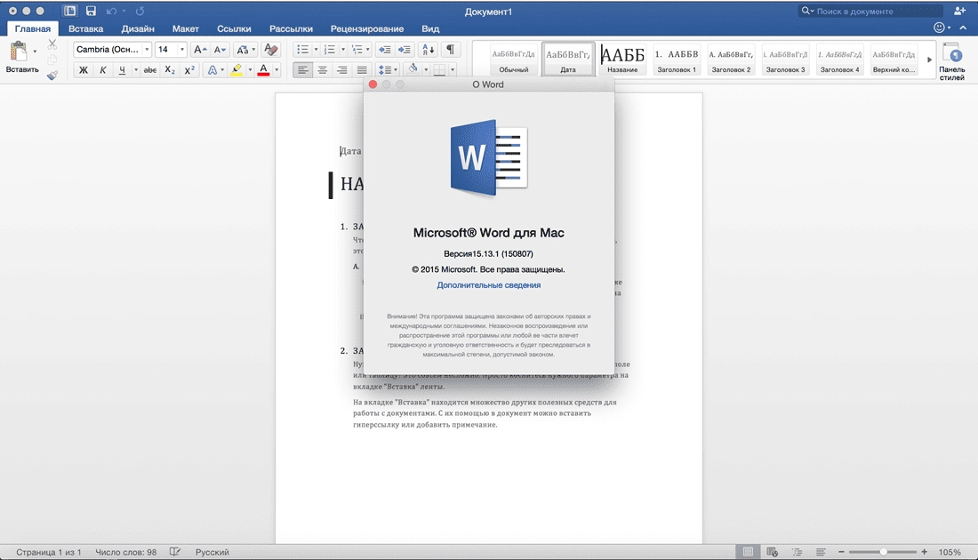Align paragraph text to the right
The image size is (978, 560).
(341, 70)
